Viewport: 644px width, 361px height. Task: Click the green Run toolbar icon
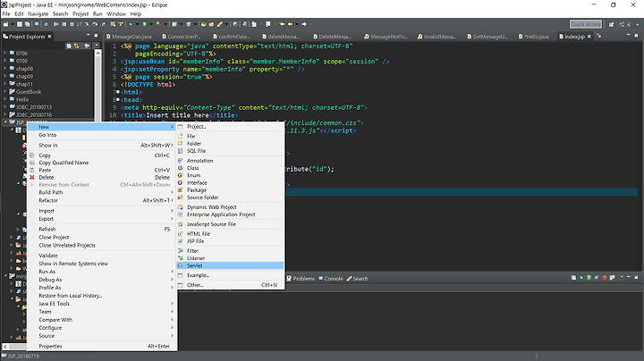pyautogui.click(x=144, y=24)
